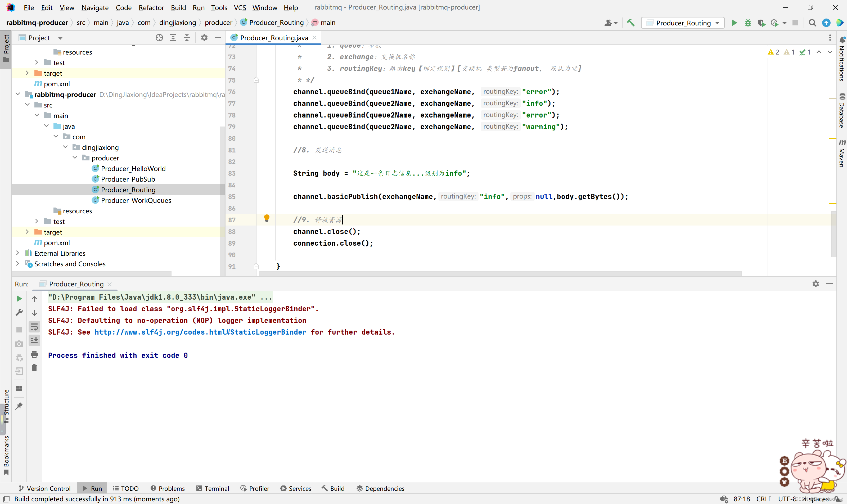
Task: Click the SLF4J error link in console
Action: (200, 332)
